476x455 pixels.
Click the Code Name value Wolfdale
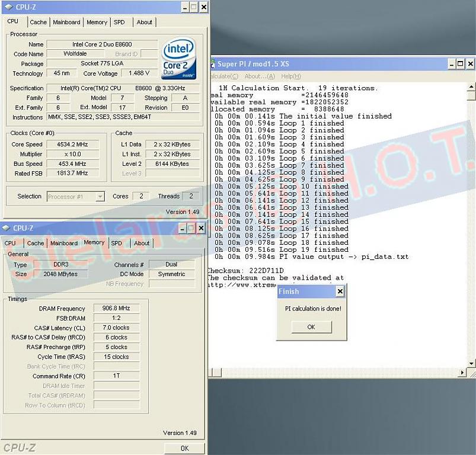coord(75,54)
